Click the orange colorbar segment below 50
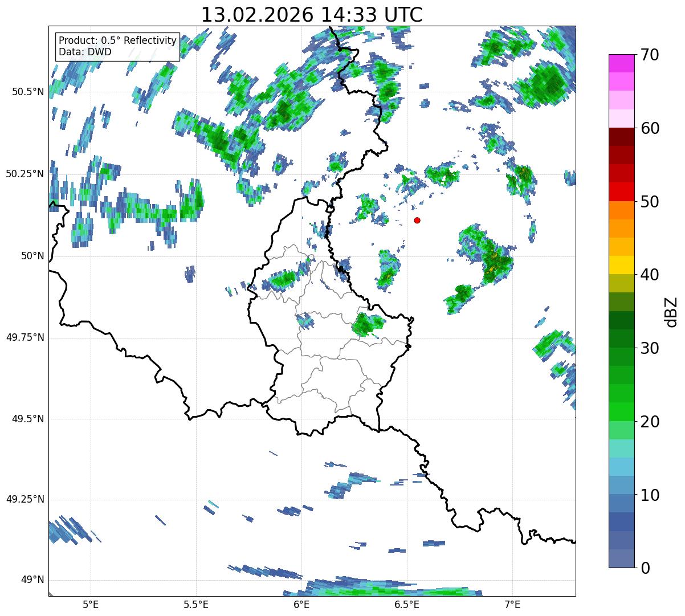Screen dimensions: 685x616 point(621,210)
